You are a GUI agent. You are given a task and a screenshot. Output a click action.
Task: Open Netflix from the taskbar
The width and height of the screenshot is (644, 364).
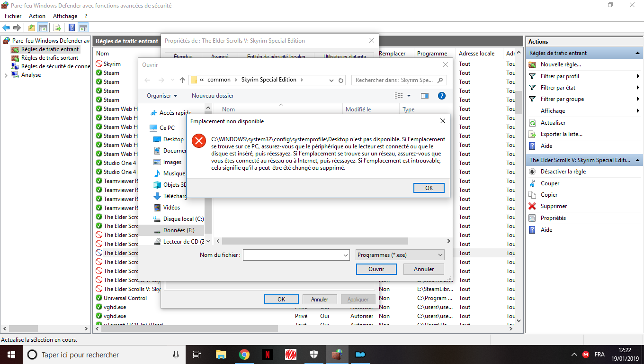tap(267, 355)
